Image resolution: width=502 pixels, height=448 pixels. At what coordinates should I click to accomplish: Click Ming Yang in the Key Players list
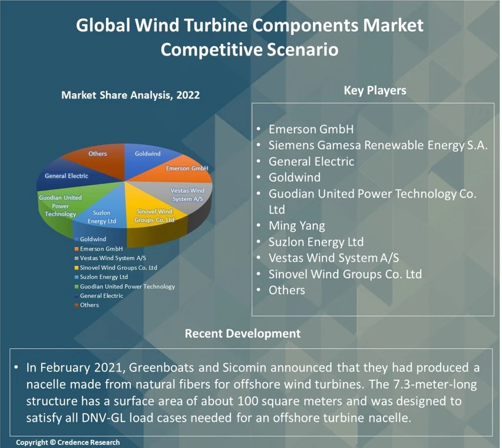(x=296, y=226)
